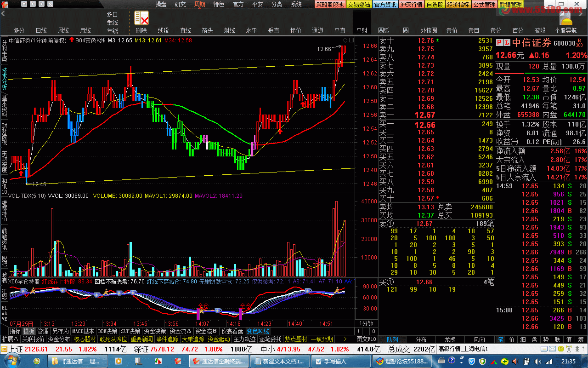
Task: Click the red L badge beside 中信证券
Action: [507, 43]
